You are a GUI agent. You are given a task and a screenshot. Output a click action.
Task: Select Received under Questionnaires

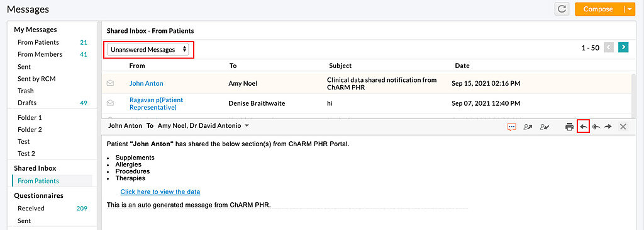pos(31,208)
